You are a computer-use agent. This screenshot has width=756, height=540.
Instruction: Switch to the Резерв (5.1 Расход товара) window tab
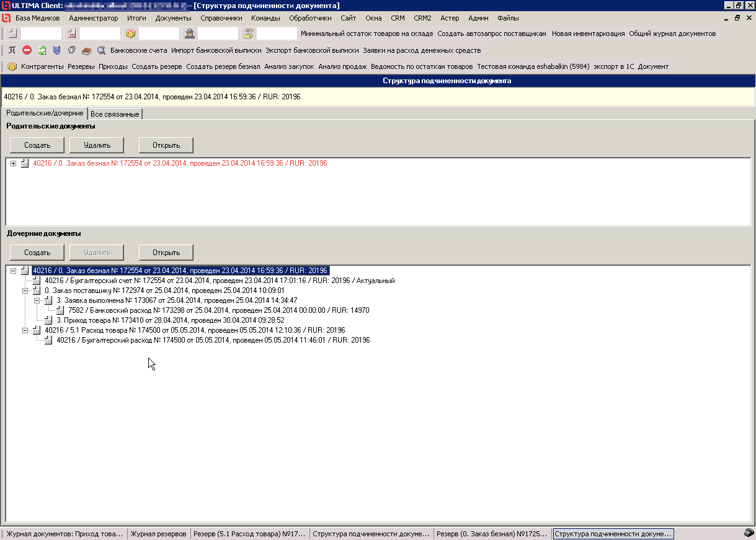pos(250,534)
